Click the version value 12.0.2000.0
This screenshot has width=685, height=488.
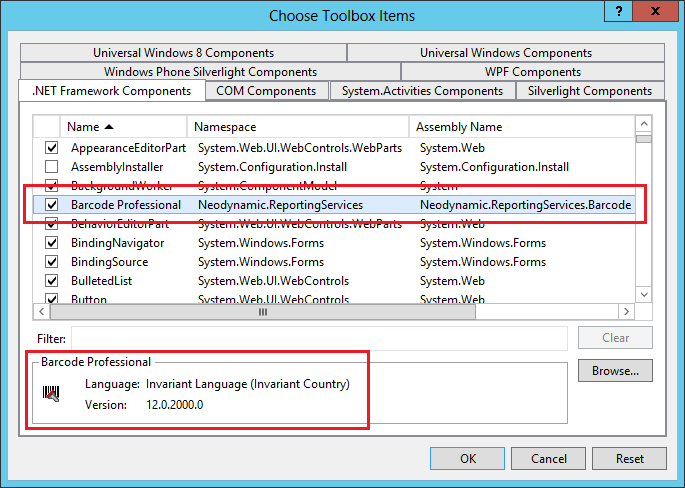(x=174, y=405)
